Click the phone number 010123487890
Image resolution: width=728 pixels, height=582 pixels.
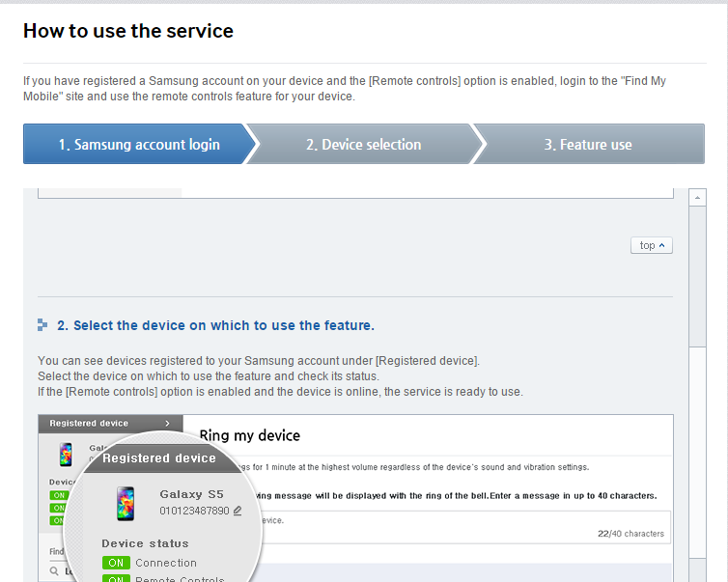point(194,511)
